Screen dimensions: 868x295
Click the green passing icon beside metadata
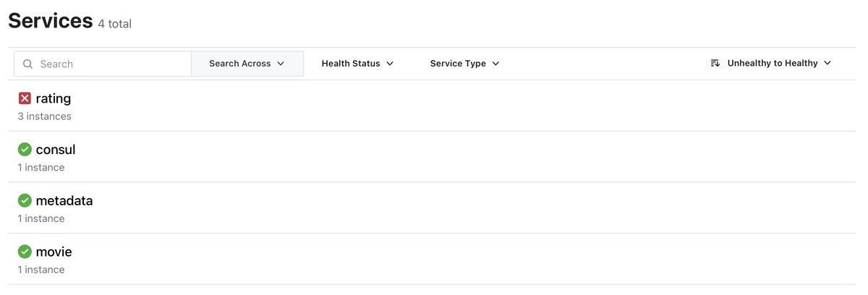point(25,200)
